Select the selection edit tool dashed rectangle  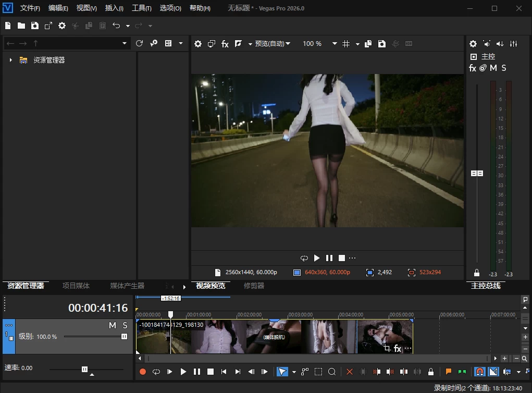318,372
